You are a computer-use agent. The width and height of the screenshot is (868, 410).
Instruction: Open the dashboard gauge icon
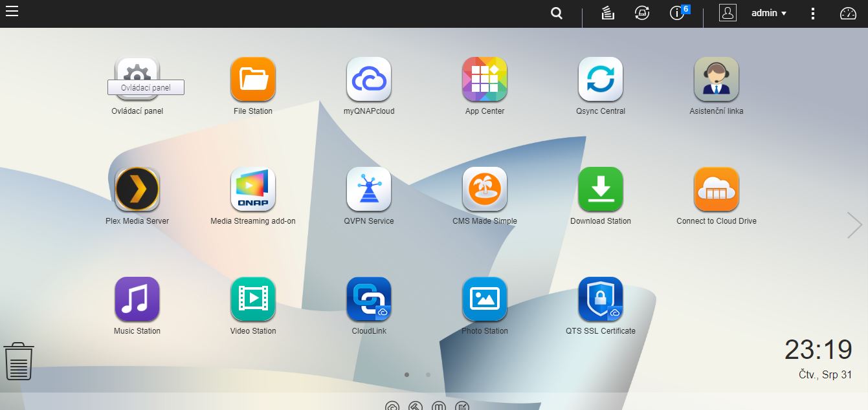(848, 14)
